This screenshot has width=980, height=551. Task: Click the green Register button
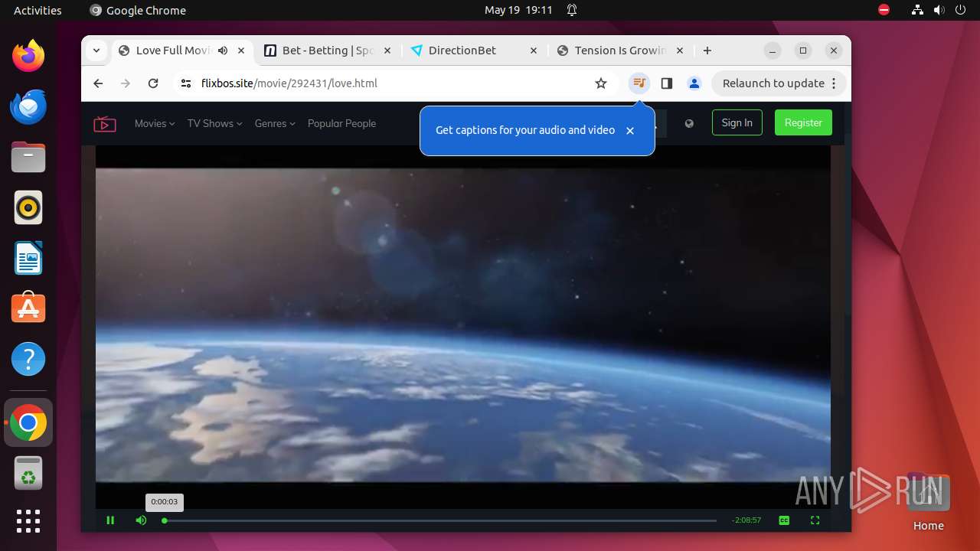coord(803,122)
